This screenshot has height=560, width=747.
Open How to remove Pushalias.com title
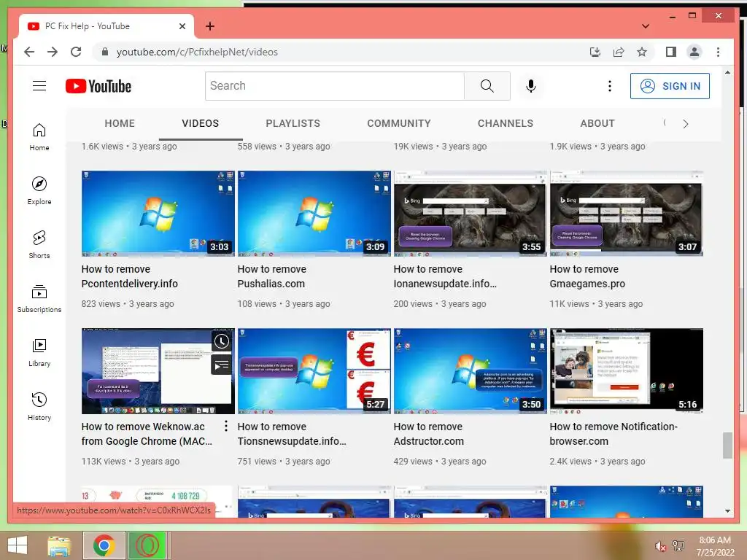[x=272, y=276]
